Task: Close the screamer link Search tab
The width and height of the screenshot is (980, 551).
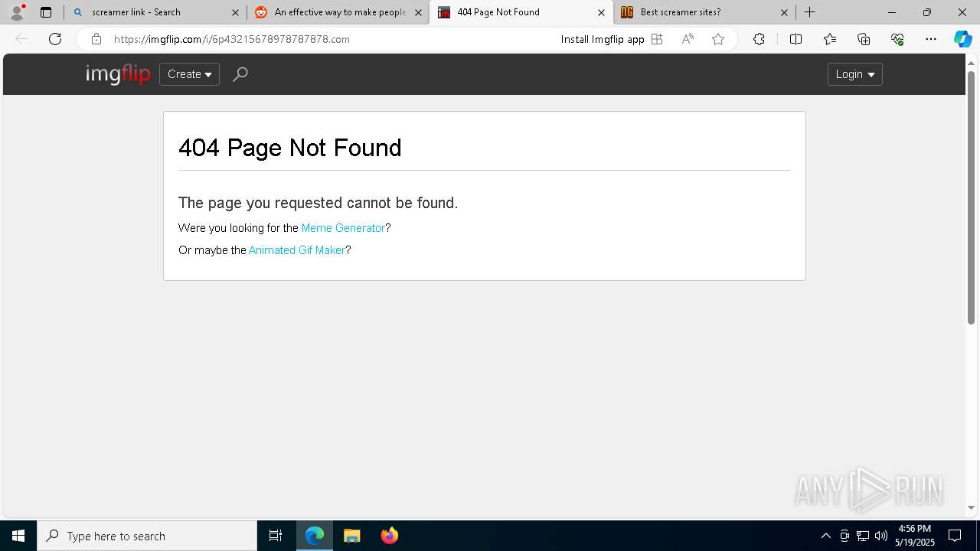Action: [235, 12]
